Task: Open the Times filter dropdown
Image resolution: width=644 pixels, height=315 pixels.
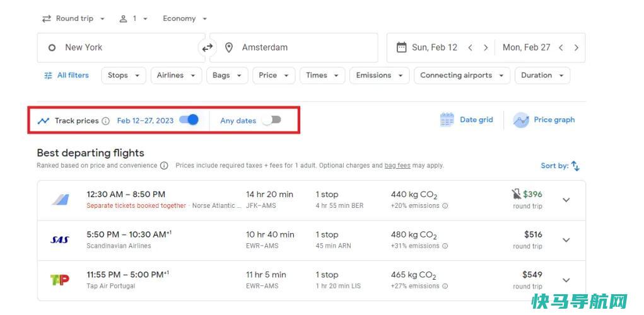Action: [x=322, y=76]
